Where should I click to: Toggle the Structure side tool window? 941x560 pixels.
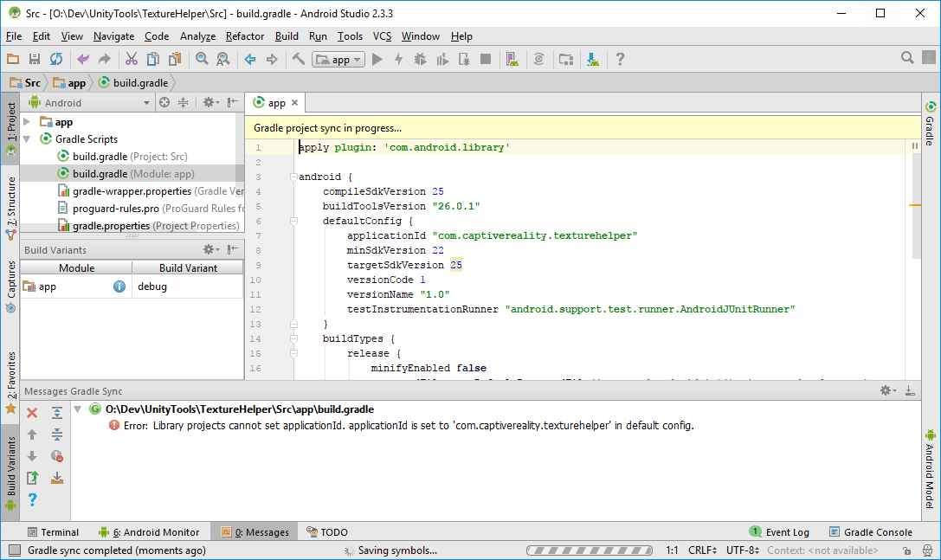[x=10, y=209]
